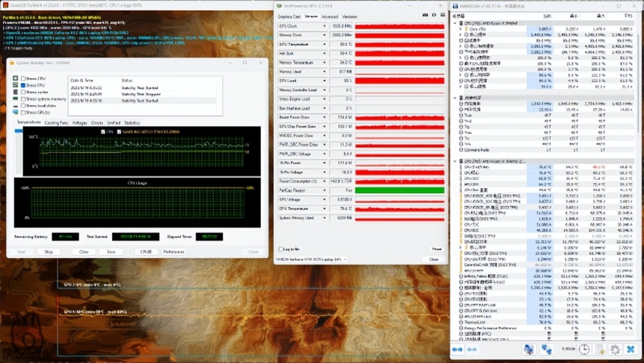Screen dimensions: 644x363
Task: Click HWiNFO collapse-all arrows icon
Action: [x=472, y=349]
